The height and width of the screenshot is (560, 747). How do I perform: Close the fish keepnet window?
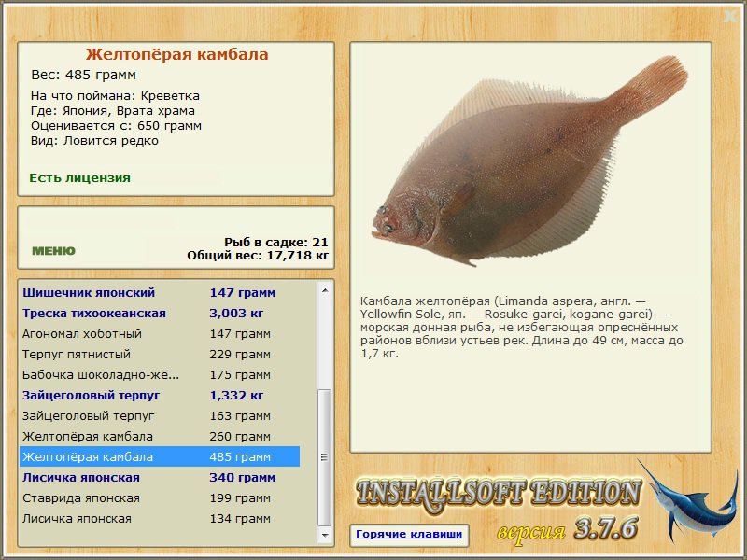pyautogui.click(x=730, y=17)
